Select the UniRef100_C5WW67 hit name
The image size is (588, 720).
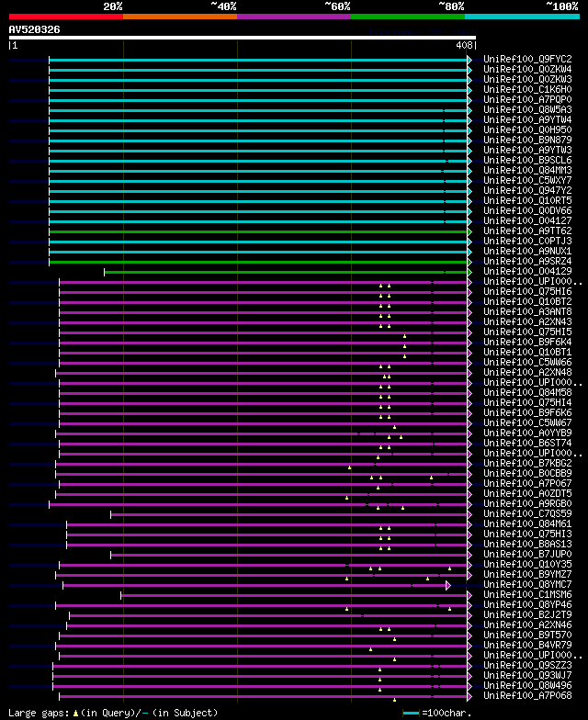527,422
